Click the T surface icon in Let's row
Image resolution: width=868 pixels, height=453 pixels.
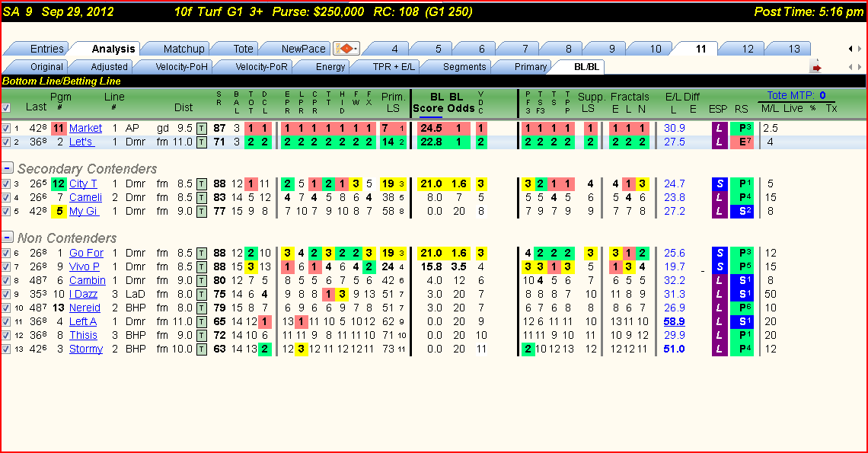[x=202, y=142]
